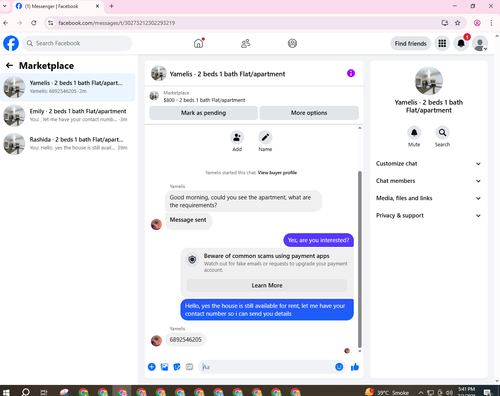Open the Home feed icon
The image size is (500, 396).
click(199, 43)
